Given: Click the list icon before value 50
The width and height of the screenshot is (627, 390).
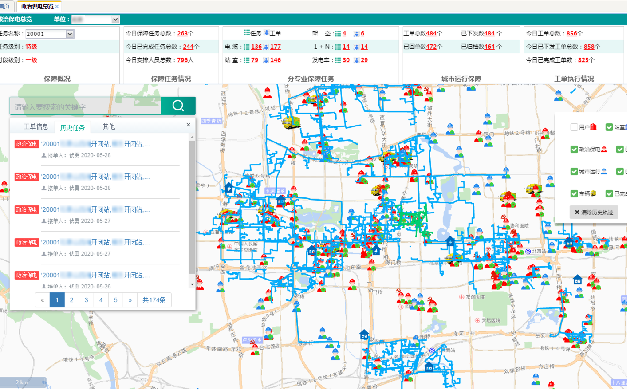Looking at the screenshot, I should tap(338, 60).
